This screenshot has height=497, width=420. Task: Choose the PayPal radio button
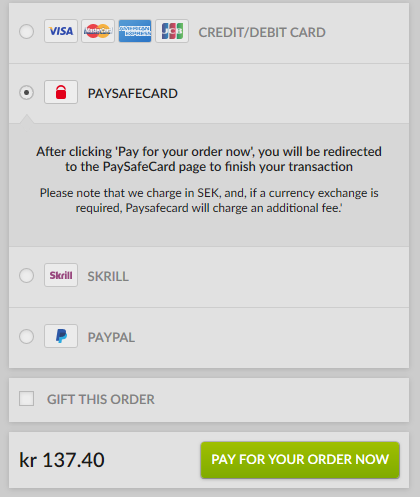point(26,337)
